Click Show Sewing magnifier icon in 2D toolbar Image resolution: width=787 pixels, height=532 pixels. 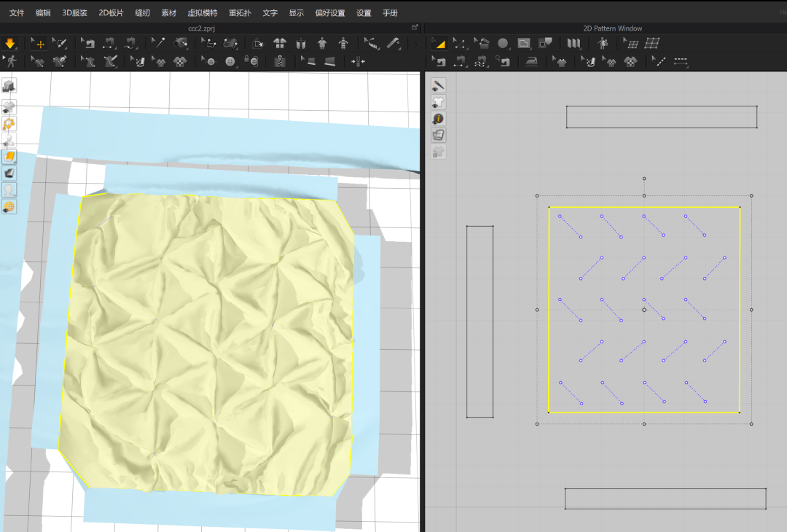pos(503,62)
